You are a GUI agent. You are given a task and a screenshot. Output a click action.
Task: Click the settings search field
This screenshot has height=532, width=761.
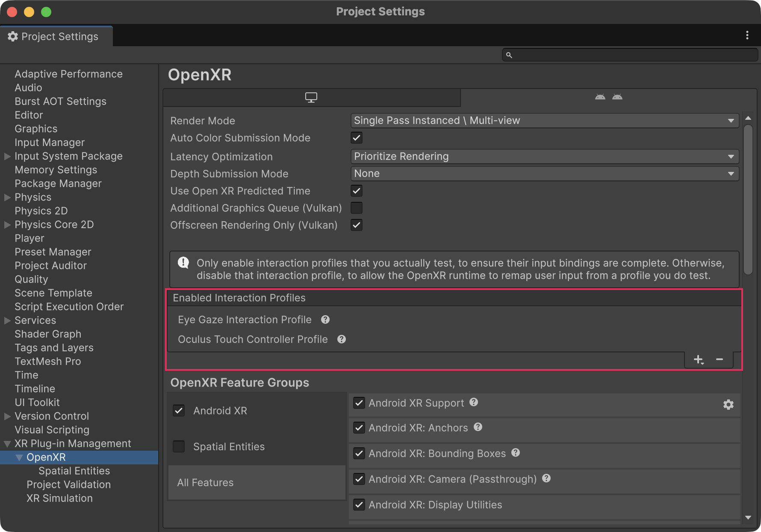(630, 55)
